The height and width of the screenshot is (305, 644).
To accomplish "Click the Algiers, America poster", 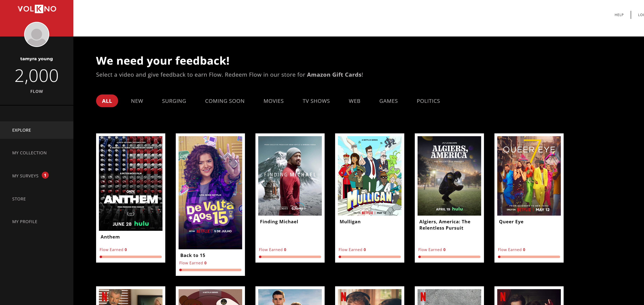I will point(449,176).
